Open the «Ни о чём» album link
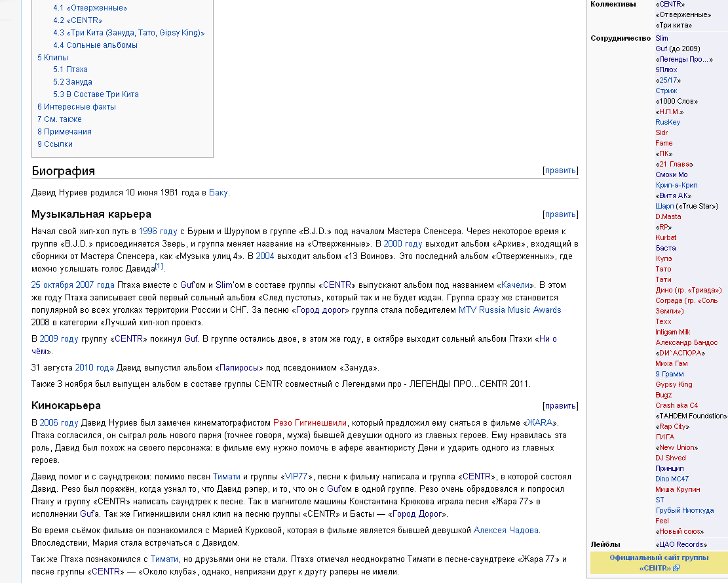 point(548,339)
